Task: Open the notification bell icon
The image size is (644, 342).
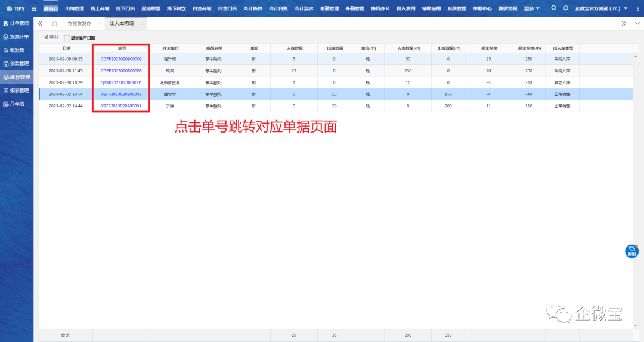Action: click(x=566, y=8)
